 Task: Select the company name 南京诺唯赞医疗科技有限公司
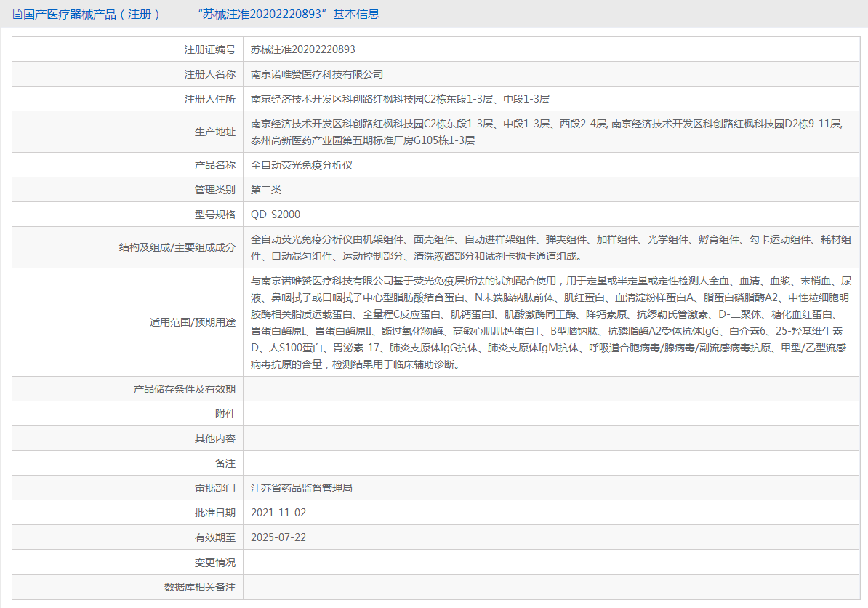coord(317,74)
